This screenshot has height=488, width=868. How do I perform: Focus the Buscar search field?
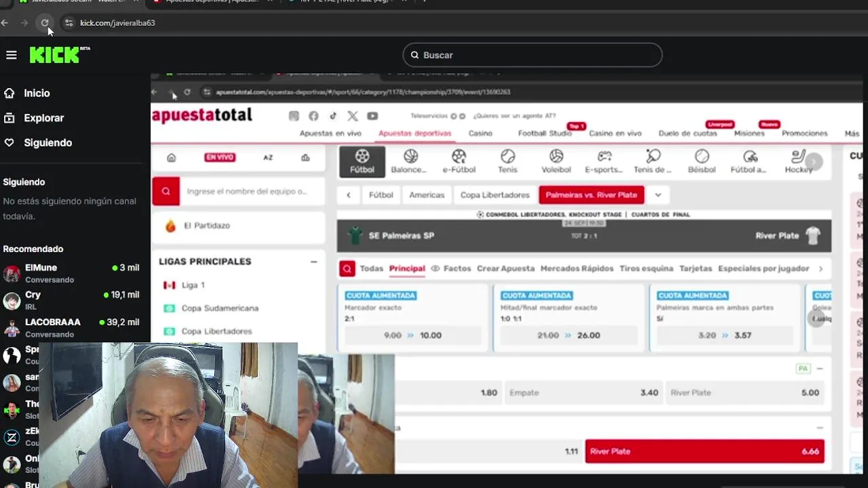click(532, 55)
